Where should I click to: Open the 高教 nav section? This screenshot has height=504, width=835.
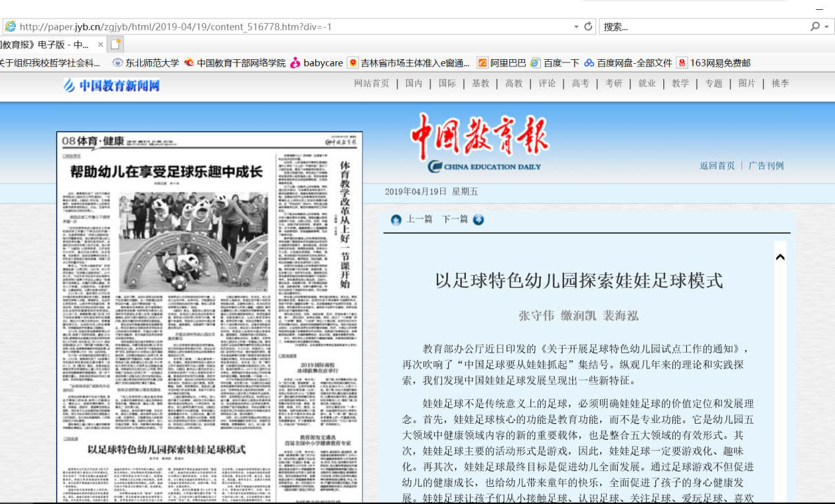[514, 84]
